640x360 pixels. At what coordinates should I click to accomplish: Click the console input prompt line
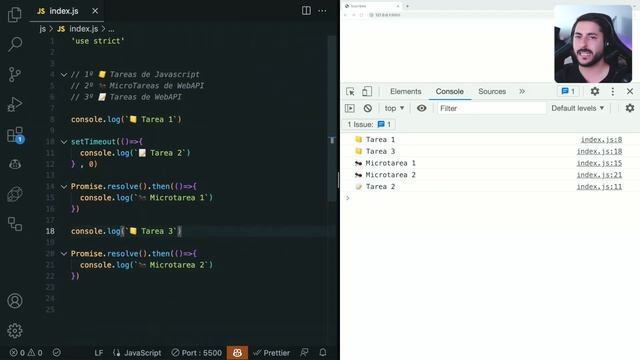point(490,198)
